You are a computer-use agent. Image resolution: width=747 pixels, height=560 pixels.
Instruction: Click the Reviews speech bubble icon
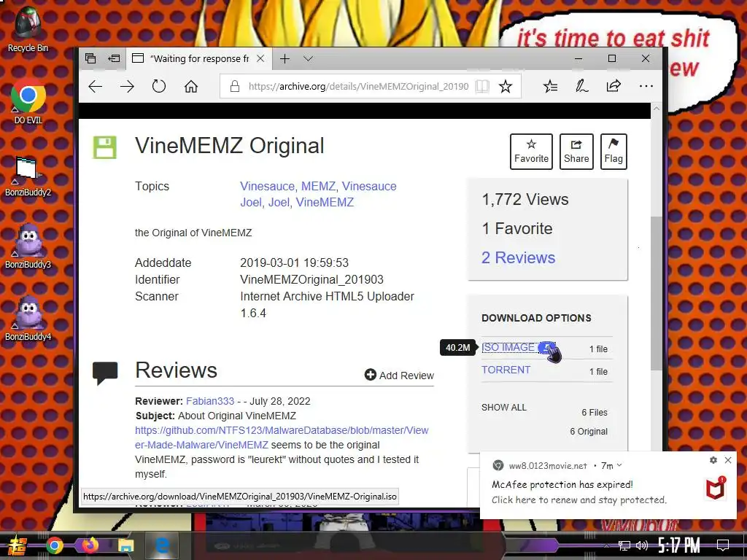[x=105, y=373]
